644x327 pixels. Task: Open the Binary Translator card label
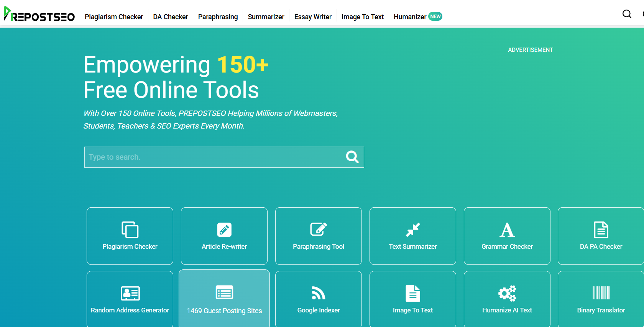[601, 310]
